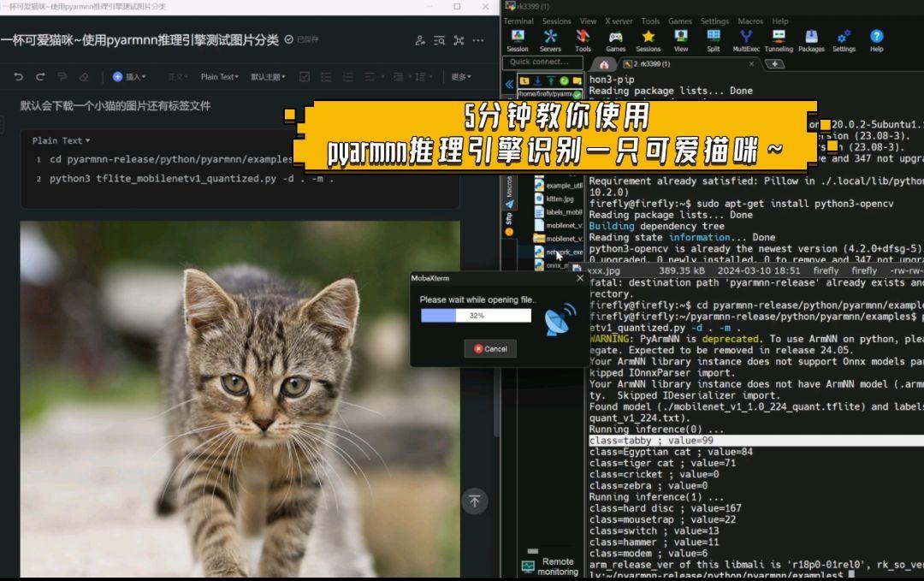Open the Plain Text language dropdown in code block
924x581 pixels.
click(60, 140)
